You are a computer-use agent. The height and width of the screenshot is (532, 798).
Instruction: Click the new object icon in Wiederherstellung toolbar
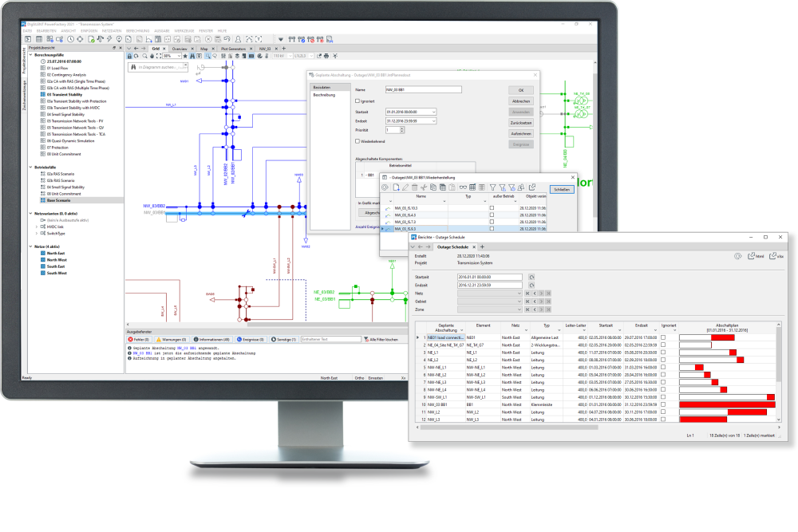396,187
